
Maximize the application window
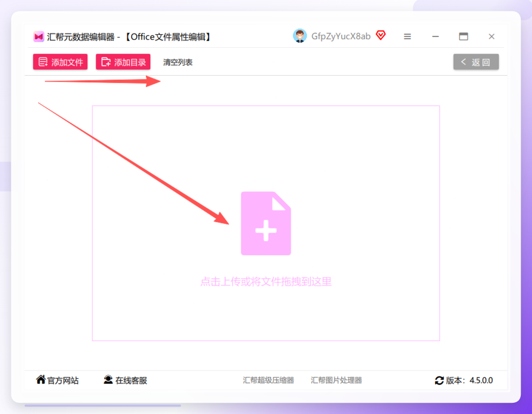tap(463, 36)
